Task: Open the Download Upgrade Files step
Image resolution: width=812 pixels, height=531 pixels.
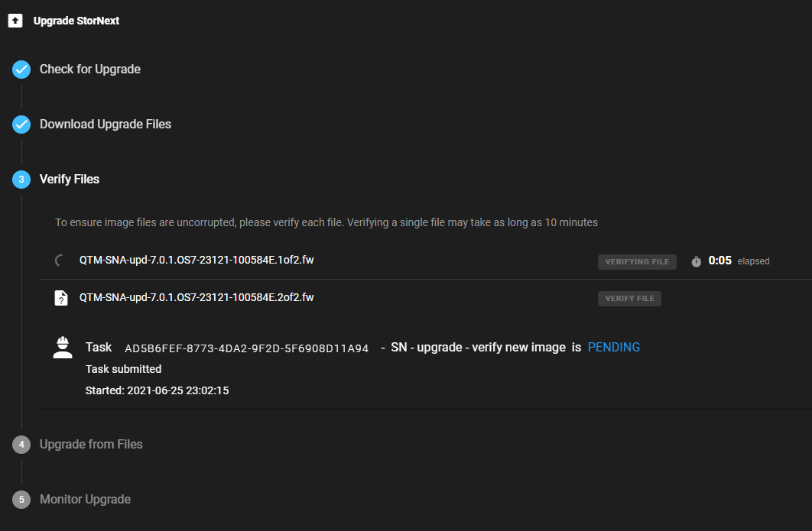Action: pos(106,125)
